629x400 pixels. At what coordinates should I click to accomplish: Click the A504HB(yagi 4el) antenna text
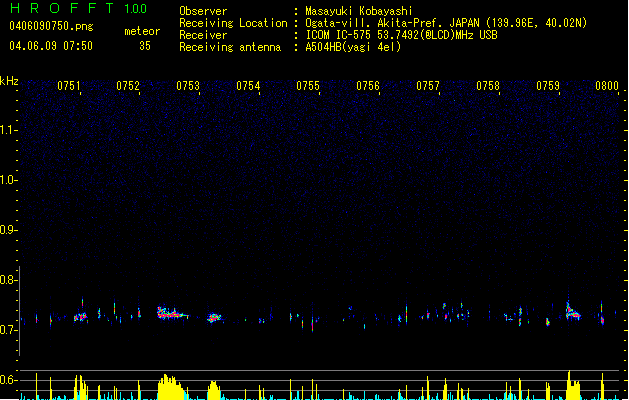click(x=353, y=47)
